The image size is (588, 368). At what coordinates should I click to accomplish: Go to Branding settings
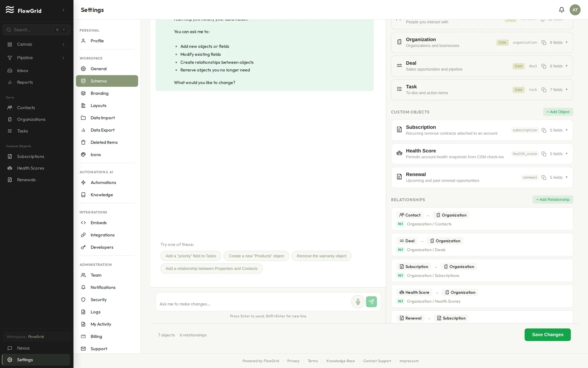pos(107,93)
